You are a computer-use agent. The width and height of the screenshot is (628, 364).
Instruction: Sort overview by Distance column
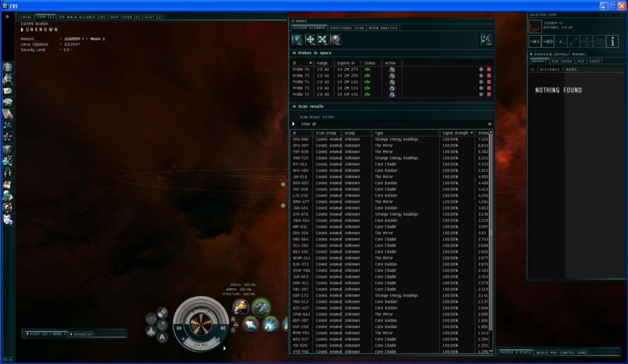(550, 70)
